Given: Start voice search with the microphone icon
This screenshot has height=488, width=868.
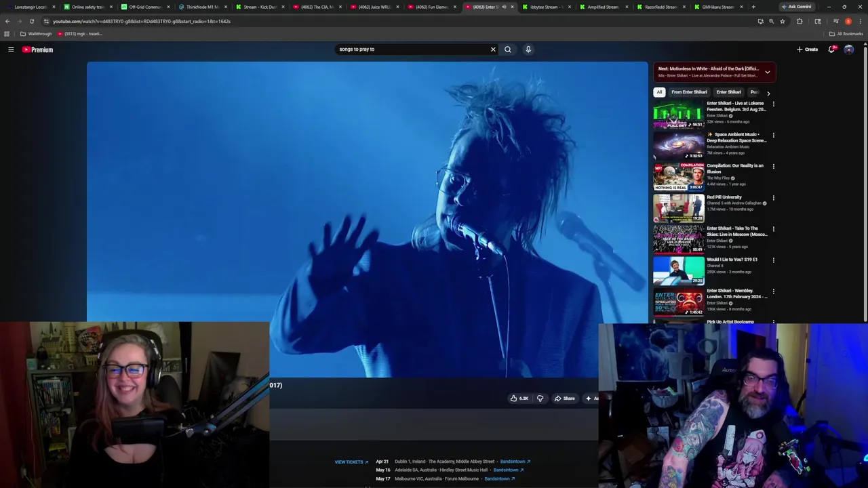Looking at the screenshot, I should [x=528, y=49].
